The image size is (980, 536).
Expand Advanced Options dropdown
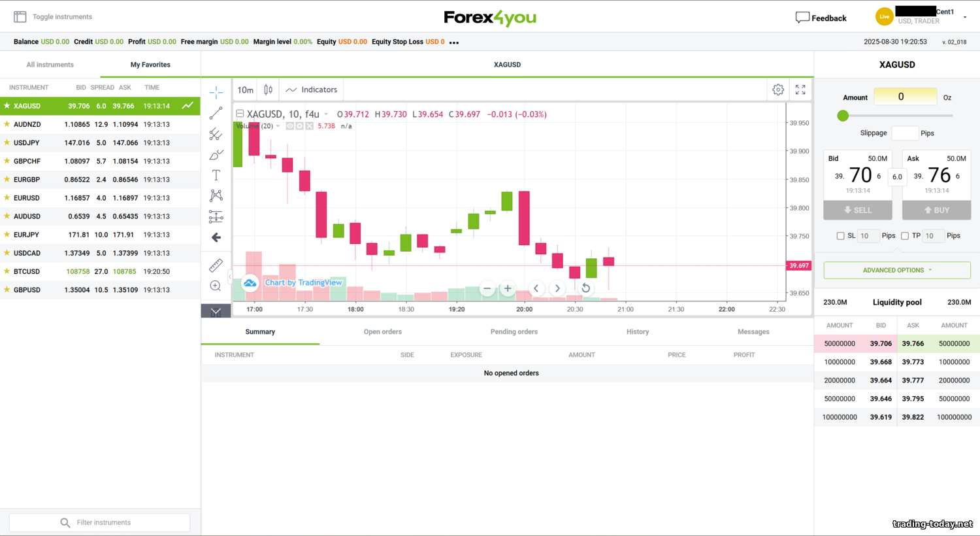896,270
